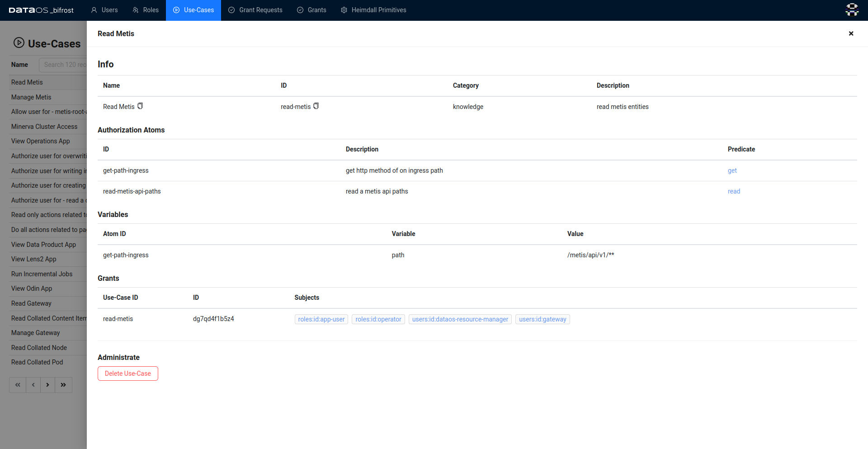
Task: Click users:id:dataos-resource-manager subject tag
Action: point(460,319)
